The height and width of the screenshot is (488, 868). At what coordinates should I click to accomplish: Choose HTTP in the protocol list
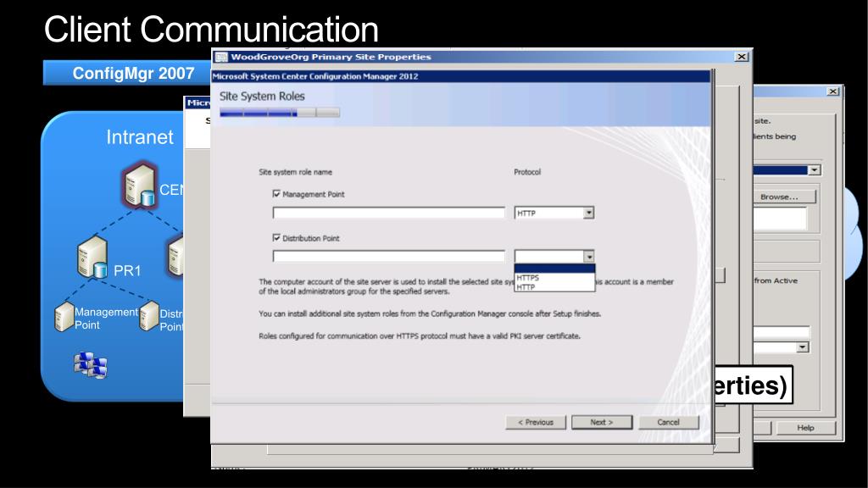tap(554, 286)
